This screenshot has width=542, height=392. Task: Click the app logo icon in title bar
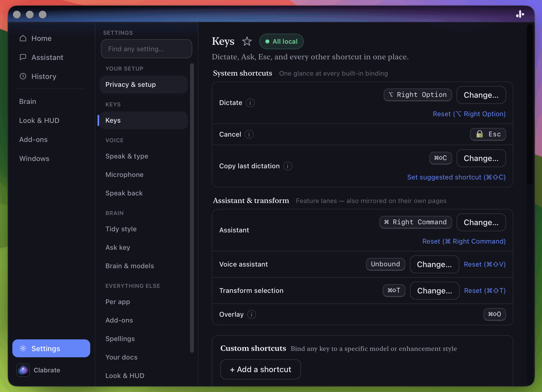[520, 14]
